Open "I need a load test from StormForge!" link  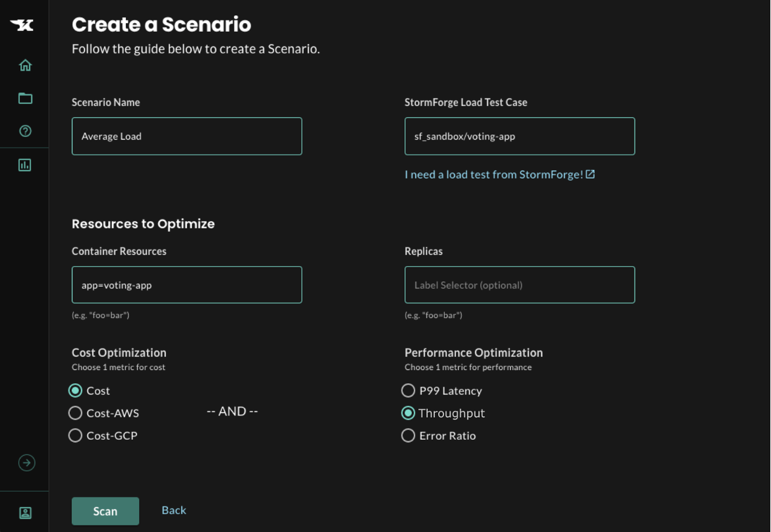pos(494,174)
